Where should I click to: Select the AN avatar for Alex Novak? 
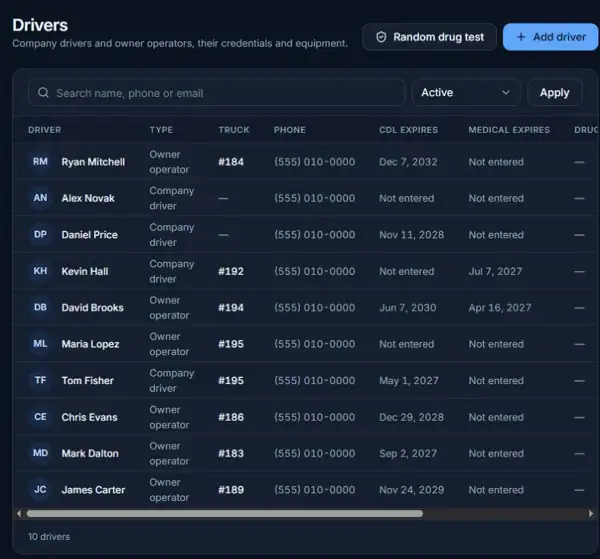coord(40,198)
